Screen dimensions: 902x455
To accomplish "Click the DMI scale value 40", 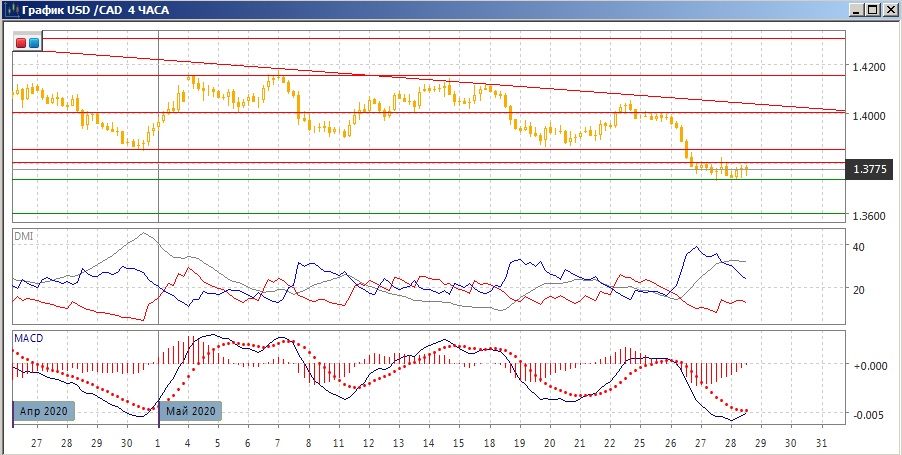I will 857,247.
